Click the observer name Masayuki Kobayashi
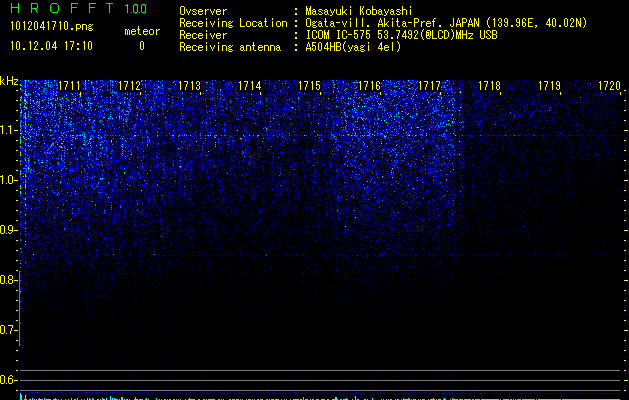The height and width of the screenshot is (400, 629). tap(359, 11)
